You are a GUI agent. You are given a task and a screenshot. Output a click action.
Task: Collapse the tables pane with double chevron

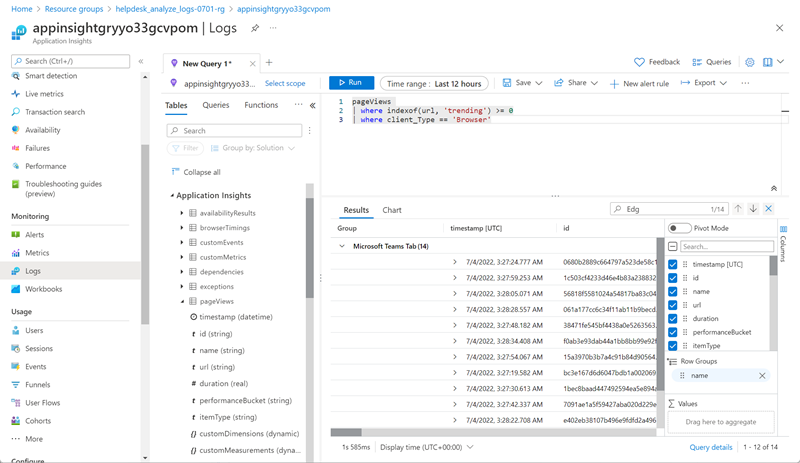(312, 106)
